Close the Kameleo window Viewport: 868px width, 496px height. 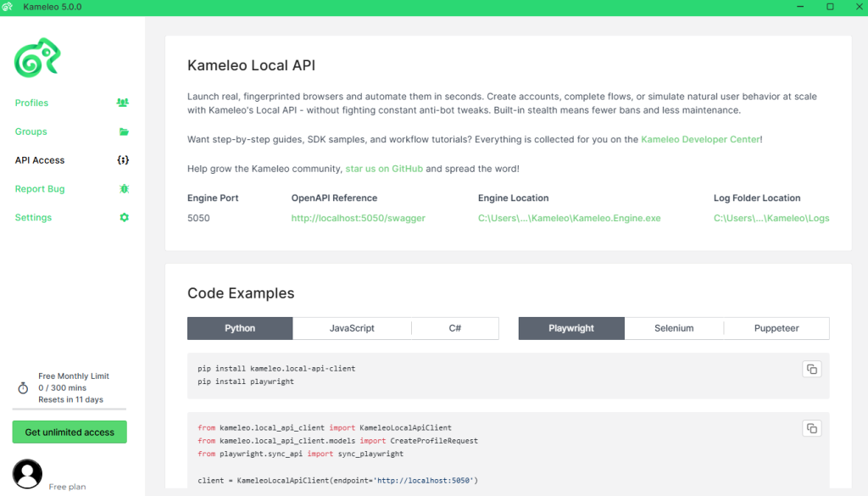[859, 7]
